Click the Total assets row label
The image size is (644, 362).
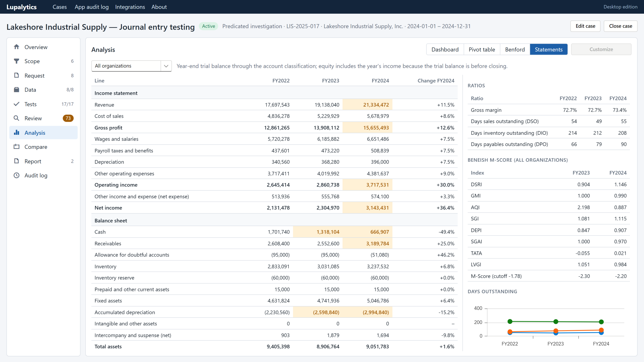click(x=108, y=347)
